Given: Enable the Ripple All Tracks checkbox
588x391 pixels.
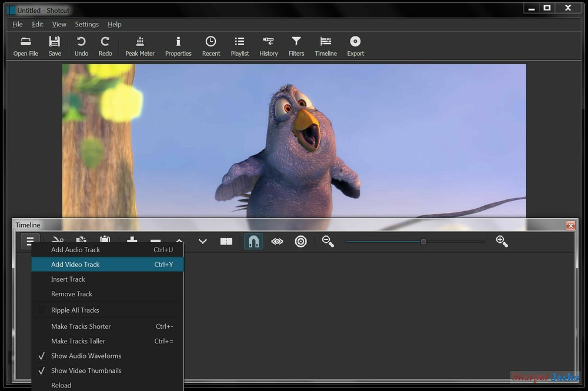Looking at the screenshot, I should point(41,310).
